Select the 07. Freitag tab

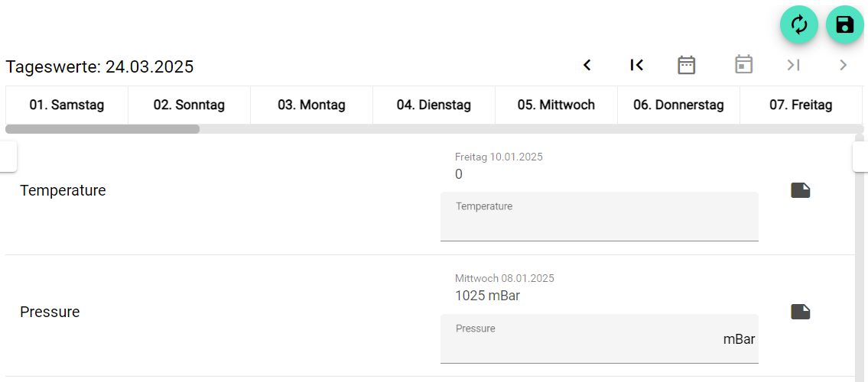point(801,105)
